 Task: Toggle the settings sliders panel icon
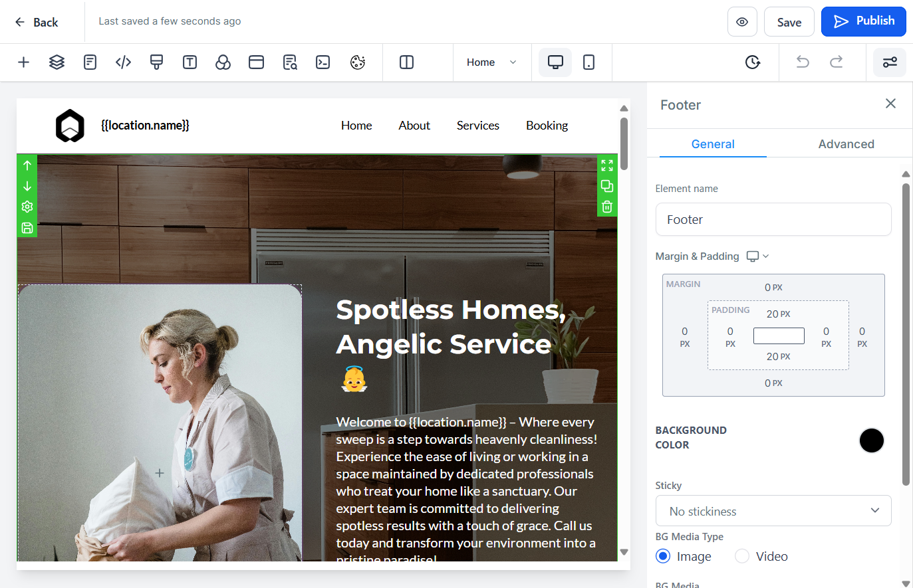[x=890, y=62]
